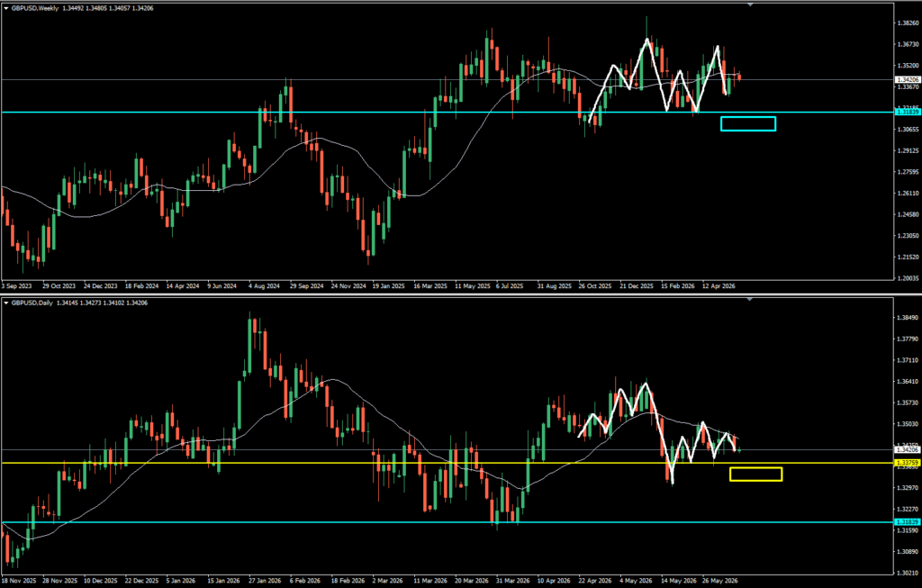Click the yellow 1.33759 price tag
Image resolution: width=922 pixels, height=588 pixels.
click(x=908, y=463)
